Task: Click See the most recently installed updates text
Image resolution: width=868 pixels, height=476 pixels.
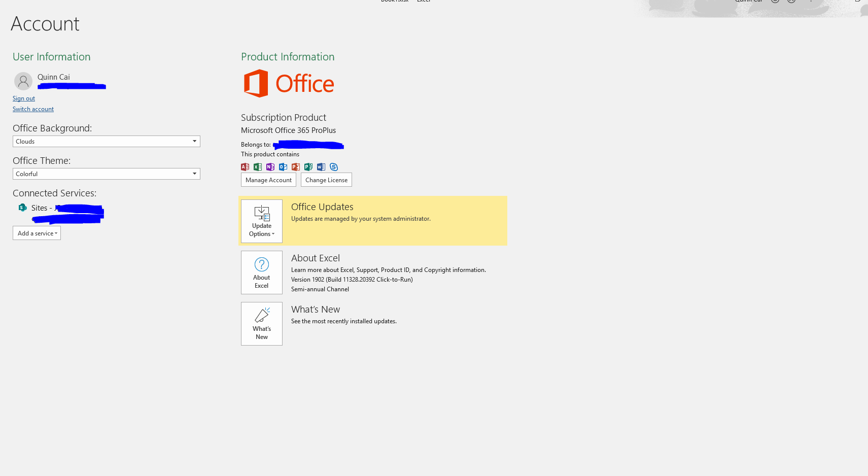Action: [344, 321]
